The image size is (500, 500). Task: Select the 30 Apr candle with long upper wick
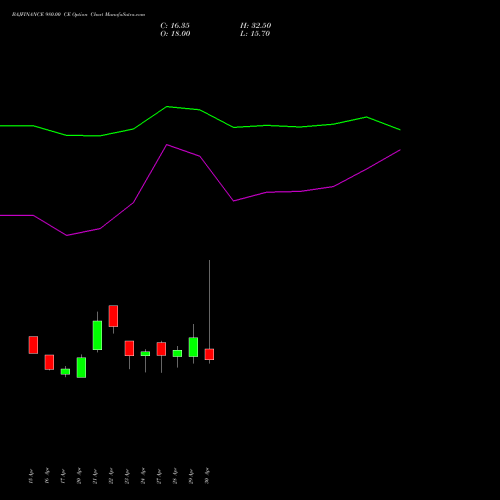pos(209,354)
